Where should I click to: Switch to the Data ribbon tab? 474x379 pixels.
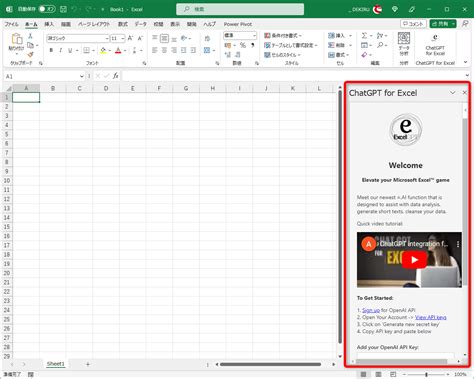[x=140, y=24]
